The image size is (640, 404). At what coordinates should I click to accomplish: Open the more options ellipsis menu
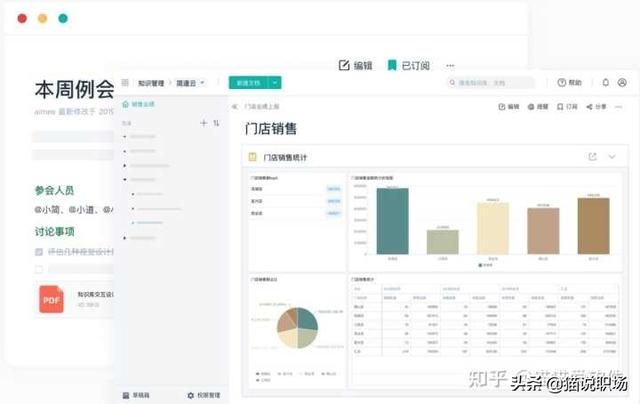pyautogui.click(x=450, y=65)
